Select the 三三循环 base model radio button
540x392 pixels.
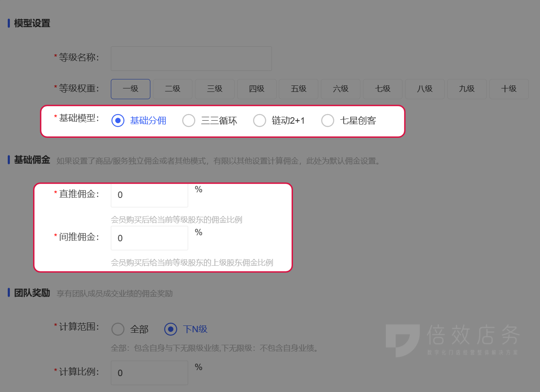tap(189, 121)
